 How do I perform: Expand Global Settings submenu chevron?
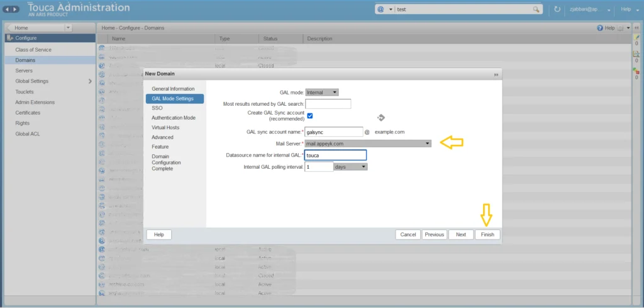pos(91,81)
